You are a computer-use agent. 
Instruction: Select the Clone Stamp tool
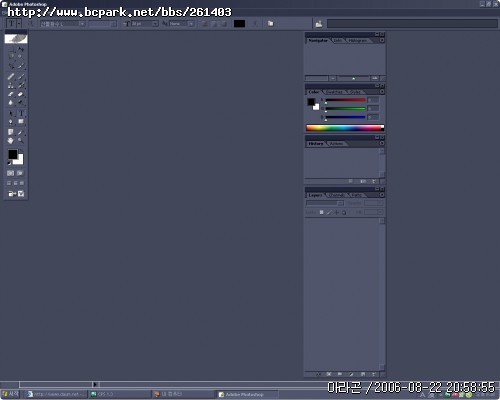click(x=11, y=85)
